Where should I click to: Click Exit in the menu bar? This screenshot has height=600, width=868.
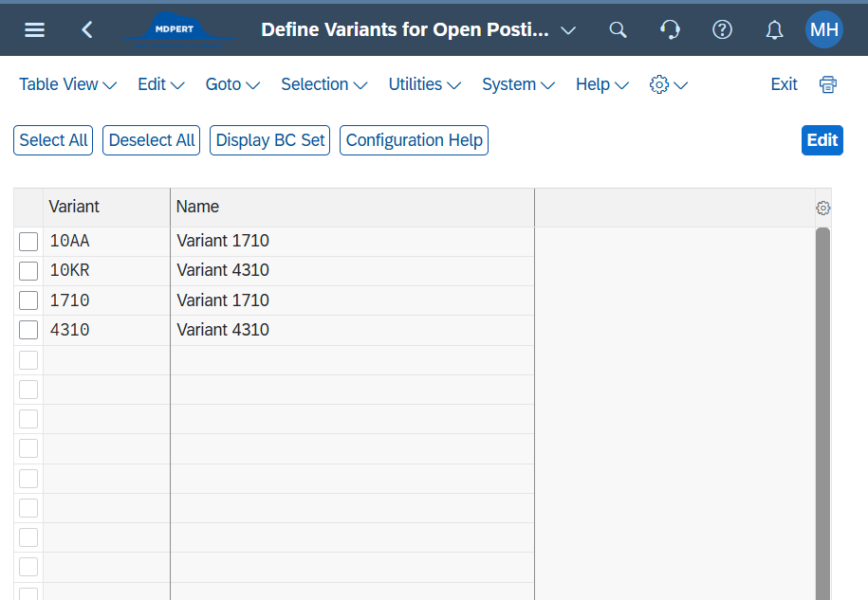(784, 84)
